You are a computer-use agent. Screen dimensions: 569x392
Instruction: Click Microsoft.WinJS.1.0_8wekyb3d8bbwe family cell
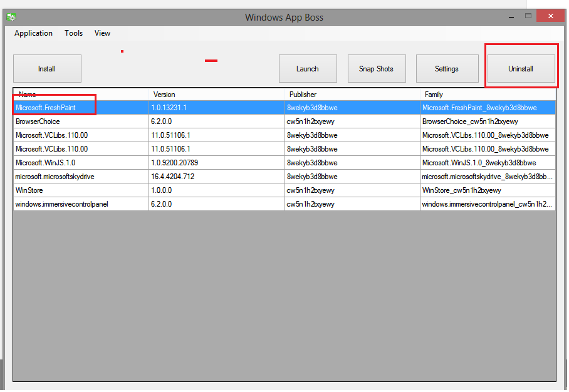tap(488, 163)
